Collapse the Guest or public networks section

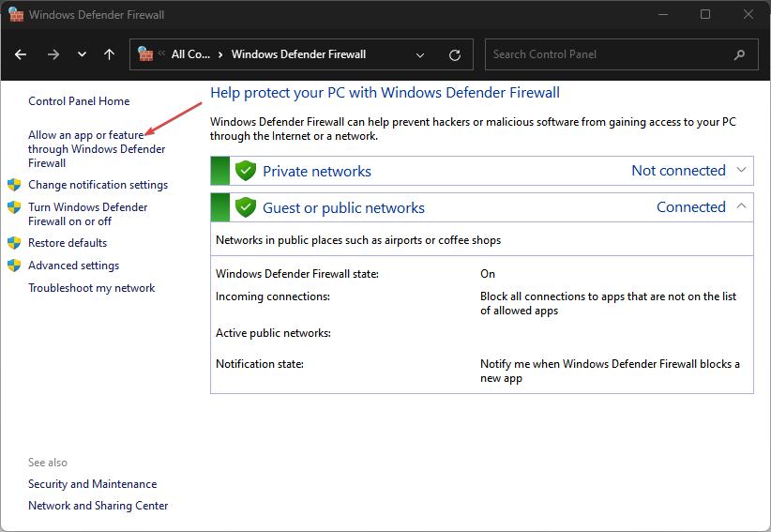point(742,206)
